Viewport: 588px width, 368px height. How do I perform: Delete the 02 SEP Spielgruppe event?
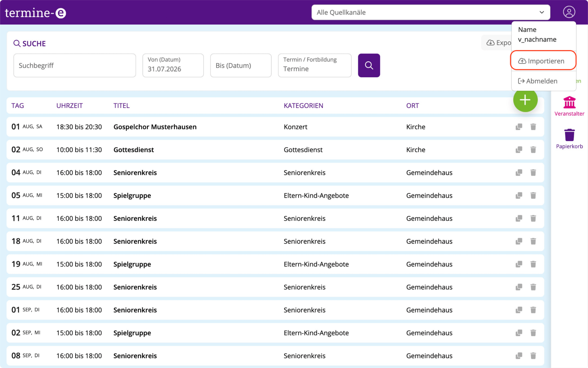point(533,333)
